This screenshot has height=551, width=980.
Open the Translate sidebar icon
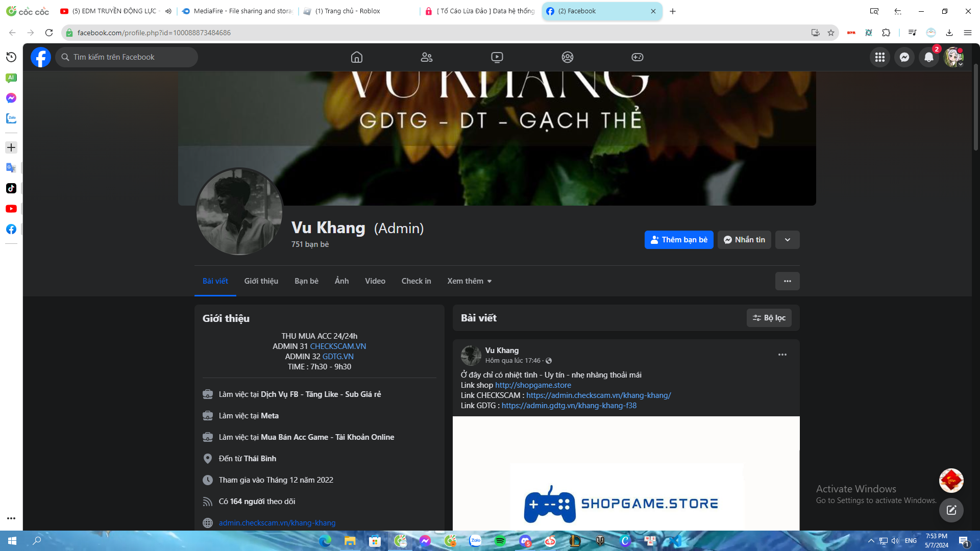tap(11, 168)
